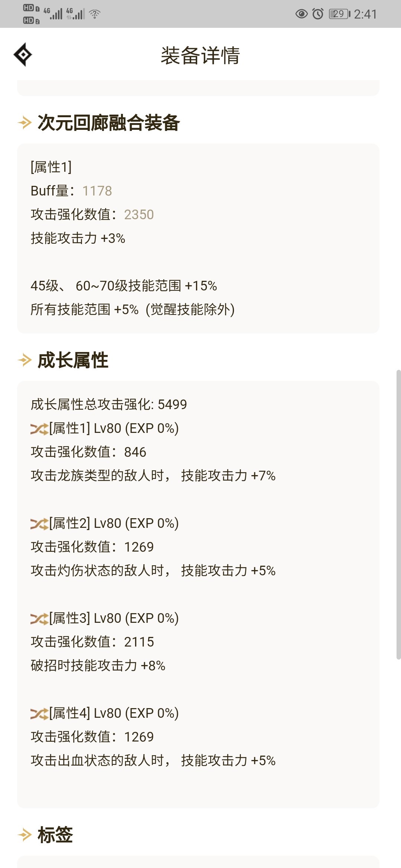
Task: Tap arrow icon next to 成长属性 heading
Action: (25, 360)
